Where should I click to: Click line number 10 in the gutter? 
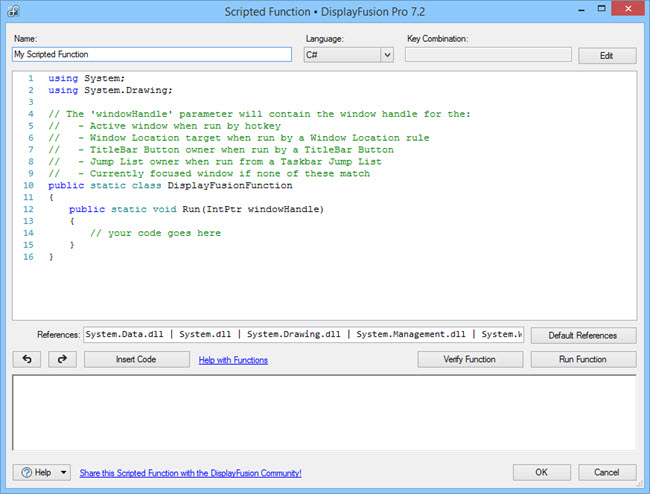point(28,186)
